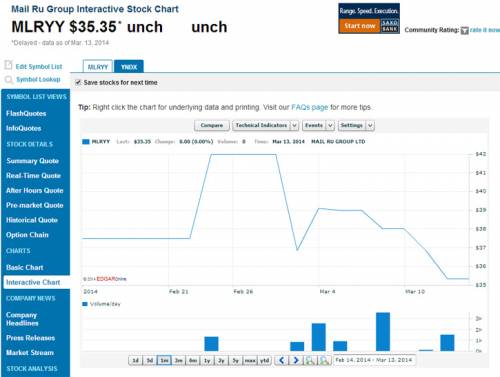
Task: Open Option Chain in the sidebar
Action: coord(27,235)
